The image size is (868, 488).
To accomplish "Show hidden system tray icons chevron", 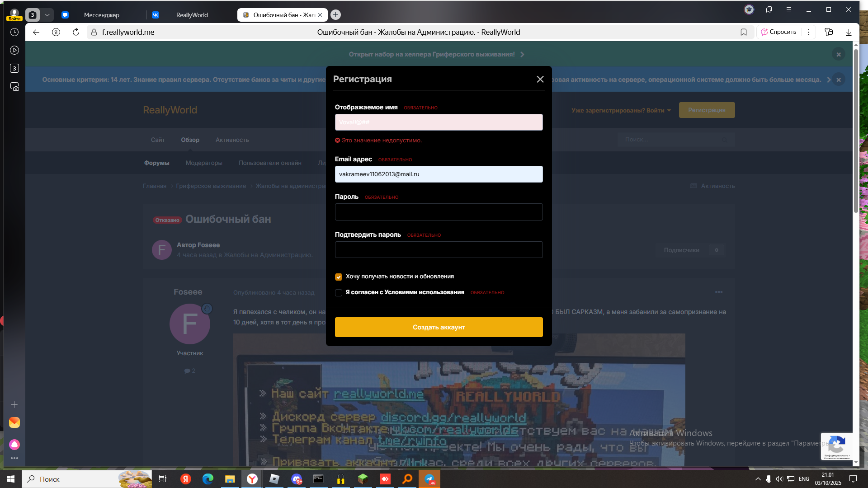I will tap(758, 479).
